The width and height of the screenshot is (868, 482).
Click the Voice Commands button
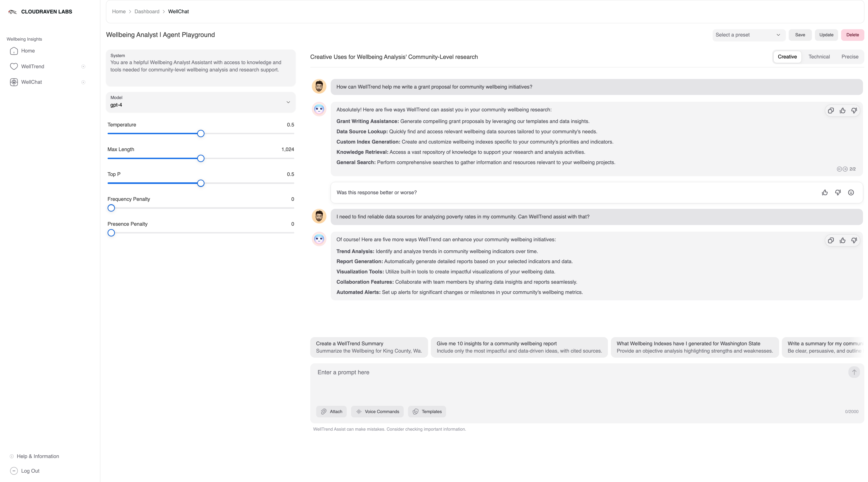pos(377,411)
